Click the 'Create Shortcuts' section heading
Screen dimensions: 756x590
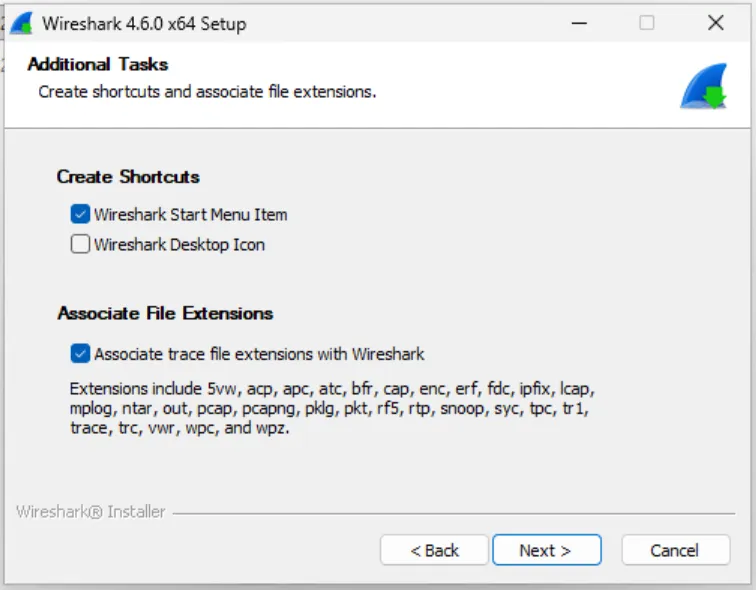[x=128, y=177]
